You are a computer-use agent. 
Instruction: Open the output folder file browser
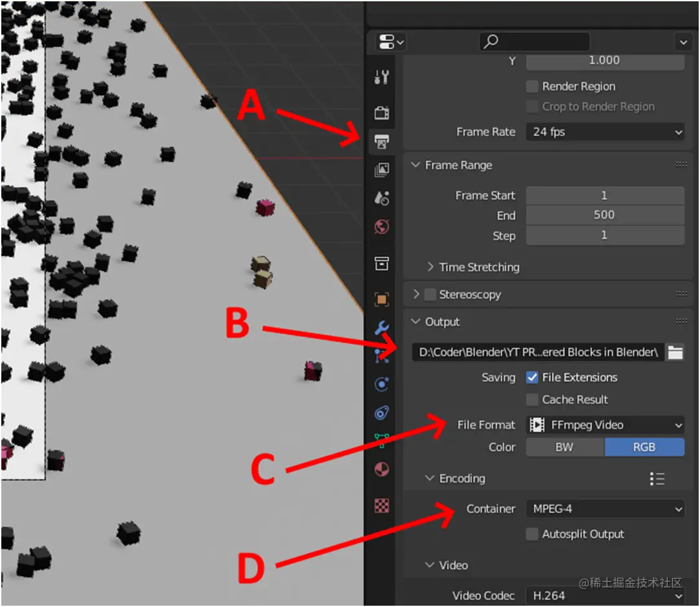pos(675,352)
